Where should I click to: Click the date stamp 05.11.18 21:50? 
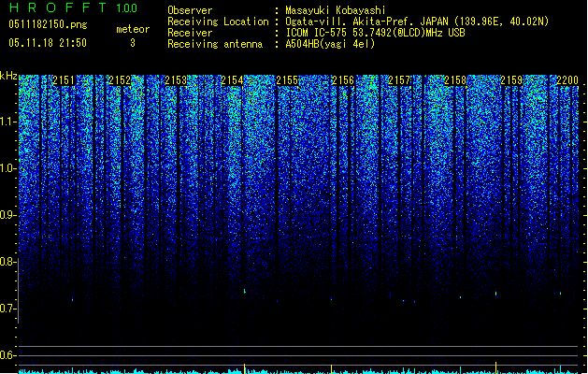point(48,43)
